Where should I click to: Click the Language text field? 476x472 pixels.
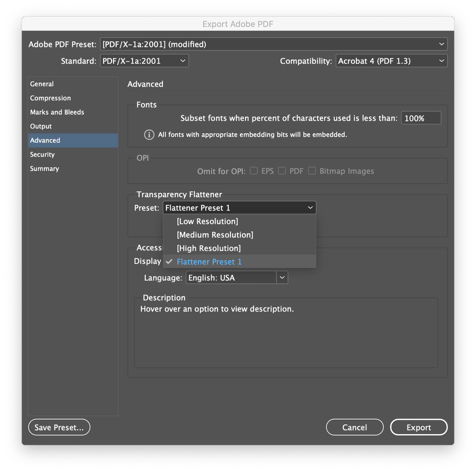tap(231, 278)
